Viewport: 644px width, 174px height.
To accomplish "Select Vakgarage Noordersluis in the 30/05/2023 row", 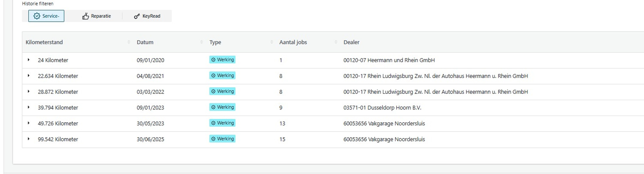I will (x=384, y=123).
